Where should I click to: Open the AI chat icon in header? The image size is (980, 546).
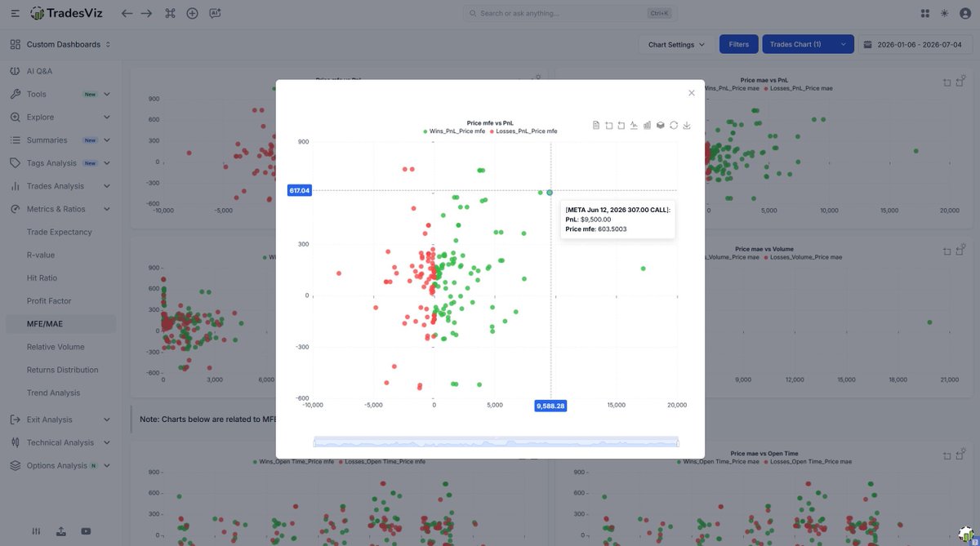[x=215, y=13]
